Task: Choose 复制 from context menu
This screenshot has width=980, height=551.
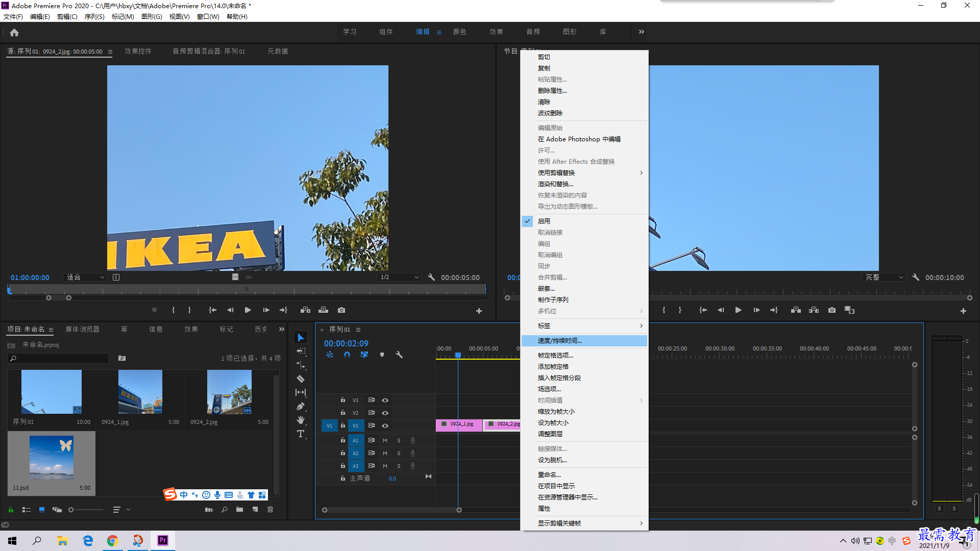Action: click(x=584, y=68)
